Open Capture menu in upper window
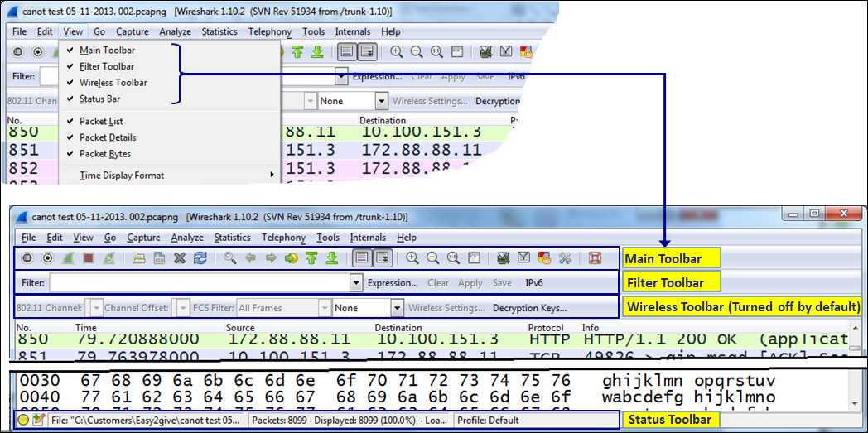This screenshot has width=868, height=433. [x=132, y=31]
